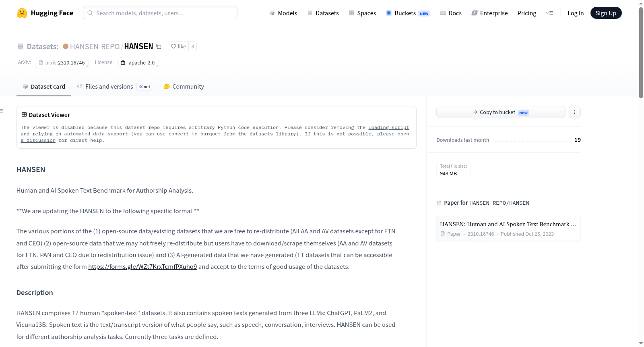Open the convert to parquet link
This screenshot has height=347, width=644.
(194, 134)
